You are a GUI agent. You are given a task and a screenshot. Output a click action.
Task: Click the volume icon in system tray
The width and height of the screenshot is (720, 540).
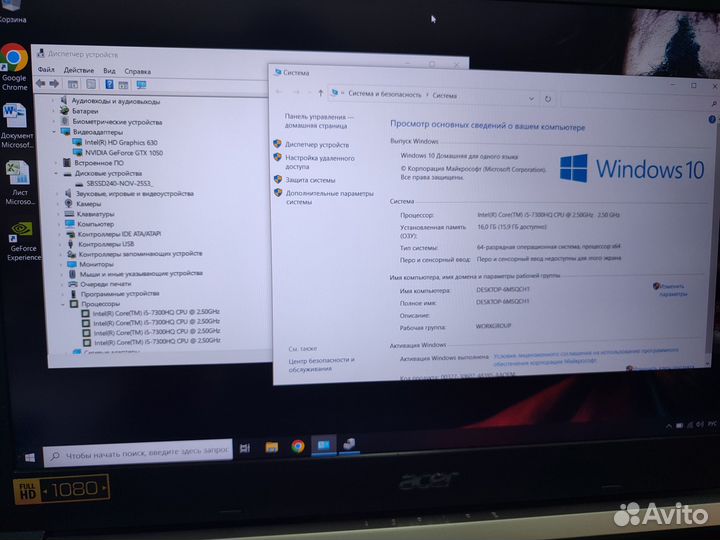[700, 425]
